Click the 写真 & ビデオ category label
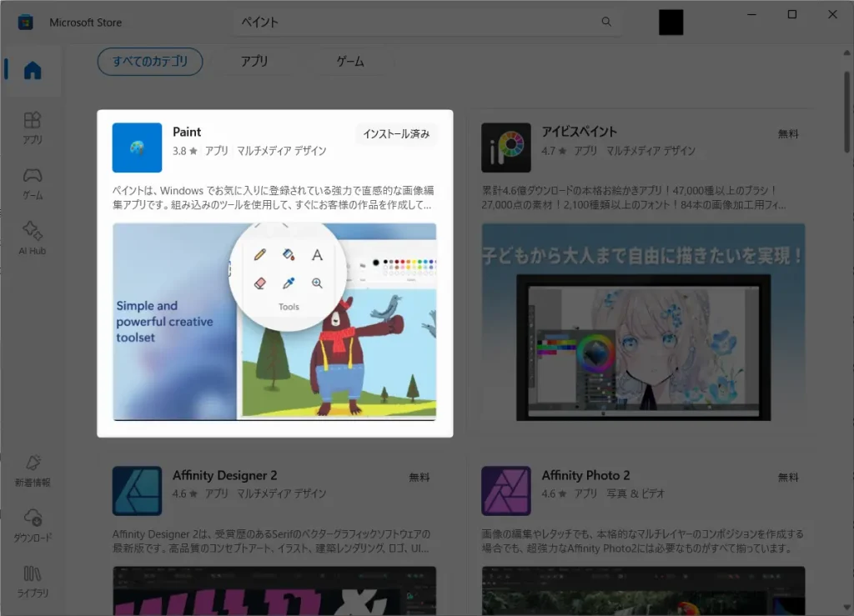This screenshot has width=854, height=616. [x=635, y=493]
